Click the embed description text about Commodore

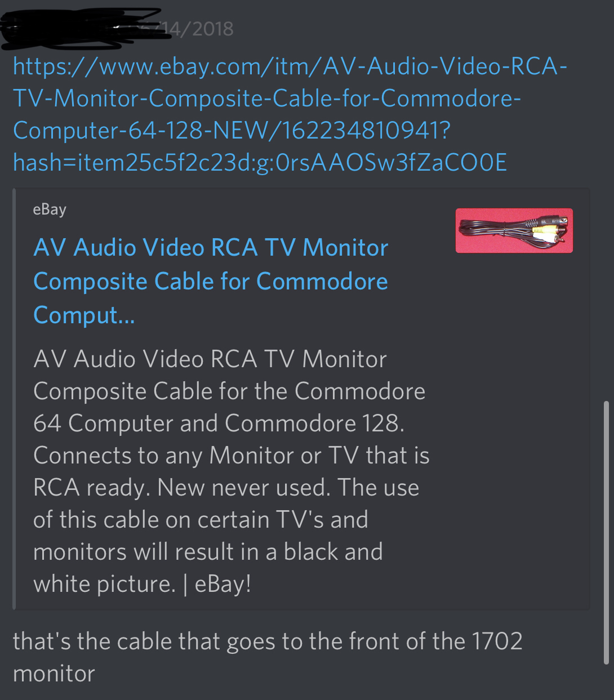pyautogui.click(x=231, y=471)
